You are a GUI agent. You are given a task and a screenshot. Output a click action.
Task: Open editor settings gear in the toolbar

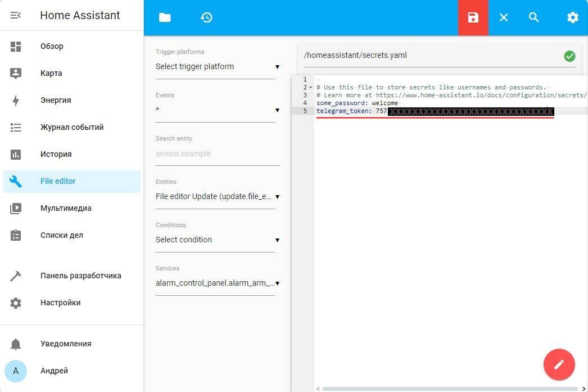(573, 17)
